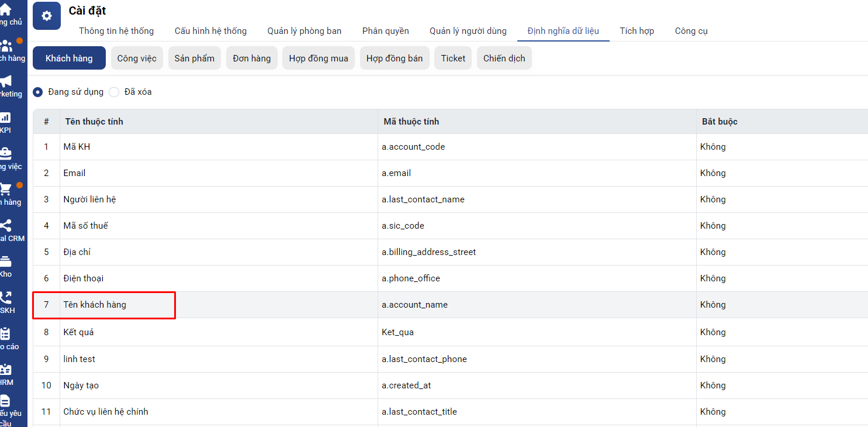Open the "Tích hợp" tab

pos(637,31)
